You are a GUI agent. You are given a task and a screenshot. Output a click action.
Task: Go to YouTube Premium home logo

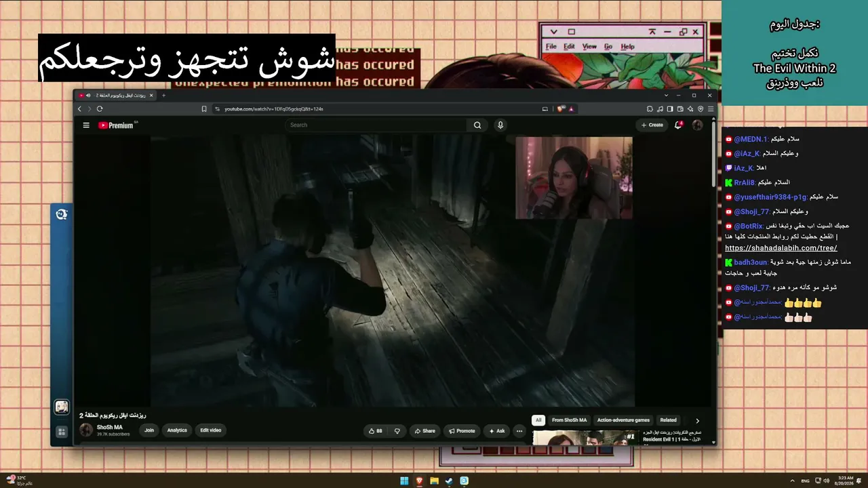[117, 125]
